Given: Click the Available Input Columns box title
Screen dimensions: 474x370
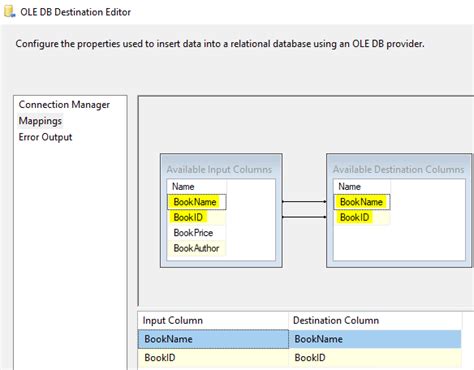Looking at the screenshot, I should tap(219, 170).
